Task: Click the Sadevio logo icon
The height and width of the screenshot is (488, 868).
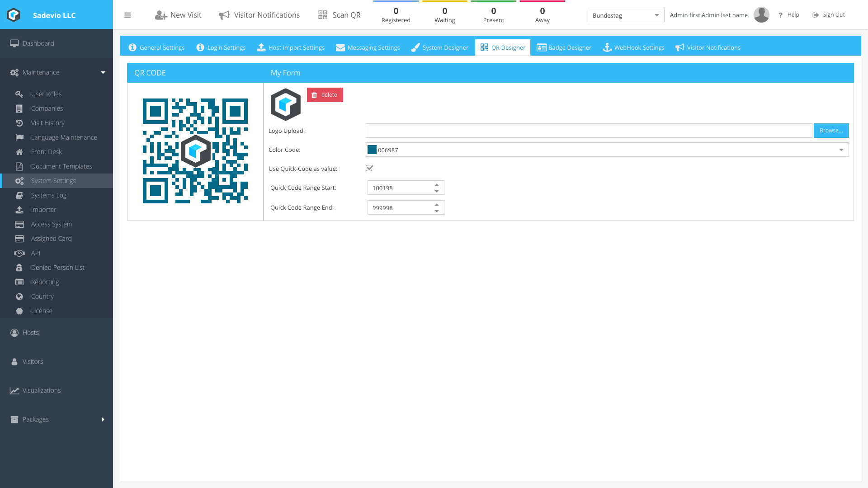Action: (14, 15)
